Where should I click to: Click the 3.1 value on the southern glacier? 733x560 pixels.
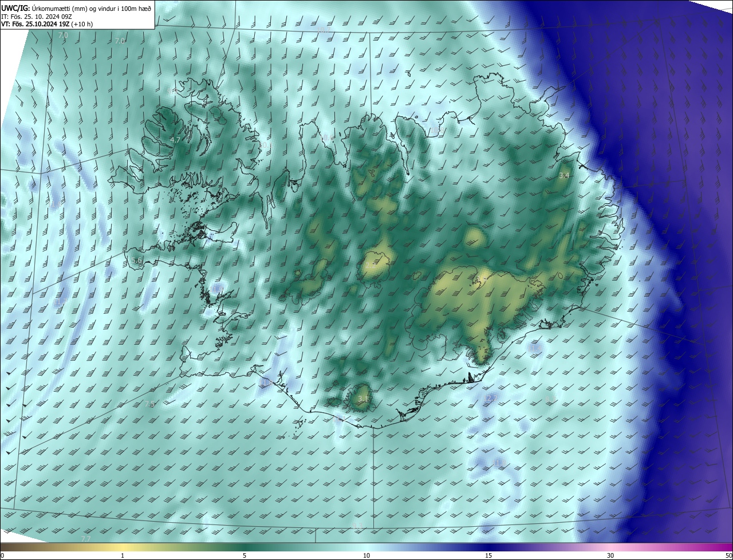pyautogui.click(x=362, y=399)
